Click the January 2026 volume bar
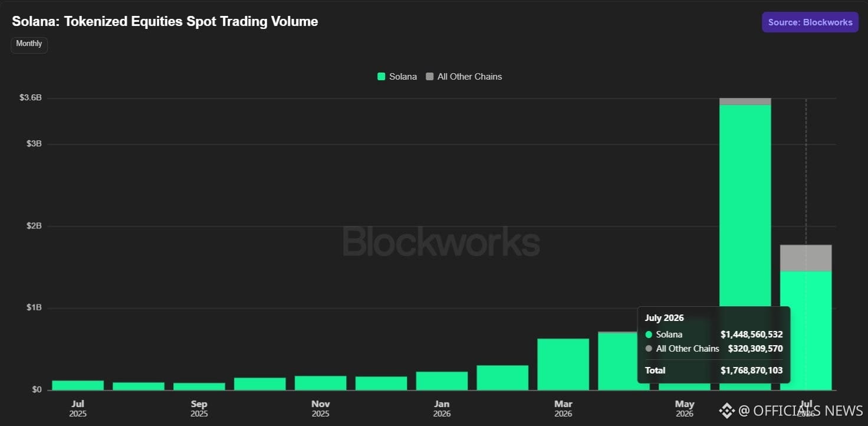Viewport: 868px width, 426px height. pyautogui.click(x=442, y=381)
